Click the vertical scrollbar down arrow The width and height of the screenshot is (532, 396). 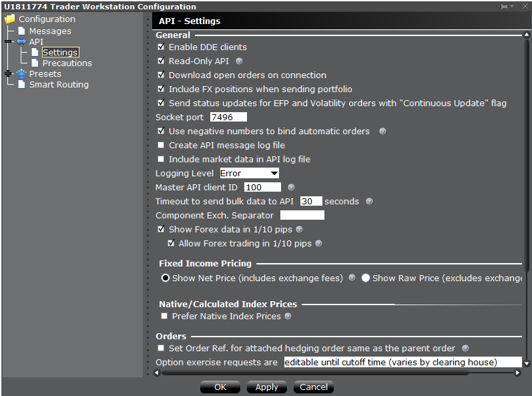coord(526,363)
